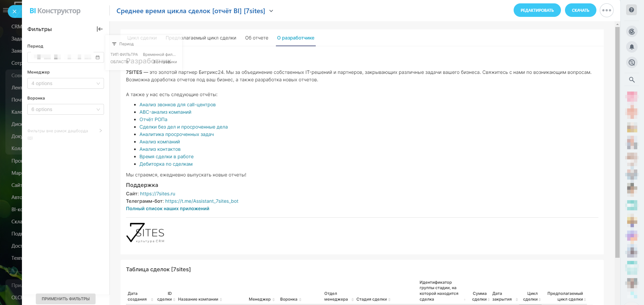The width and height of the screenshot is (644, 305).
Task: Switch to Предполагаемый цикл сделки tab
Action: tap(201, 38)
